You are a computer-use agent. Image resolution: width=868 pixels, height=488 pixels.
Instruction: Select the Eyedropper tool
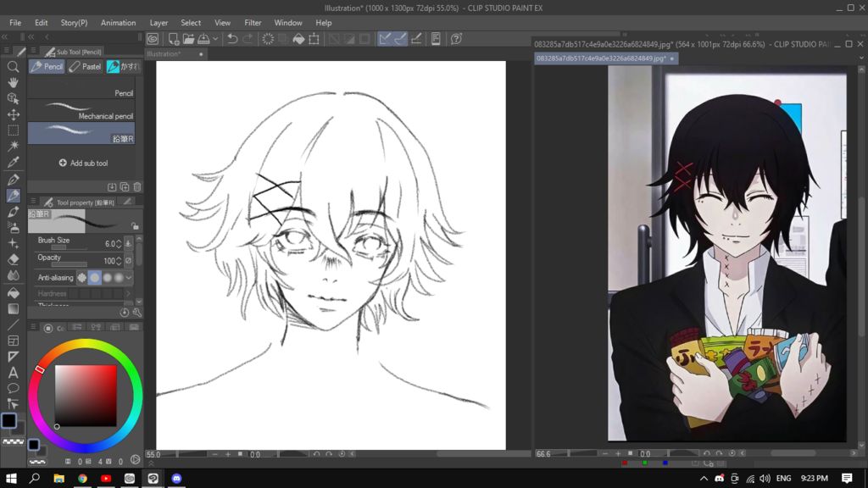(x=13, y=163)
